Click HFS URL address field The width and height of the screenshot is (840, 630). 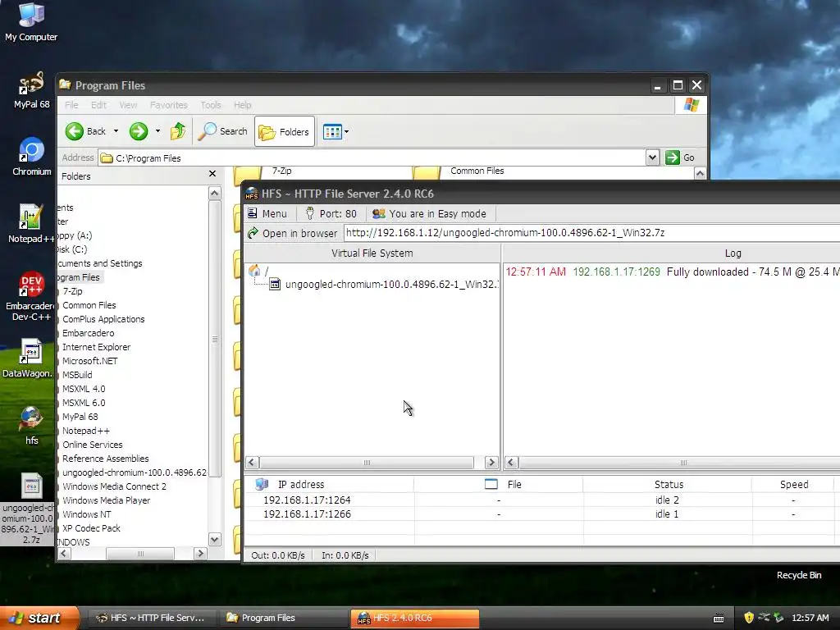tap(592, 233)
